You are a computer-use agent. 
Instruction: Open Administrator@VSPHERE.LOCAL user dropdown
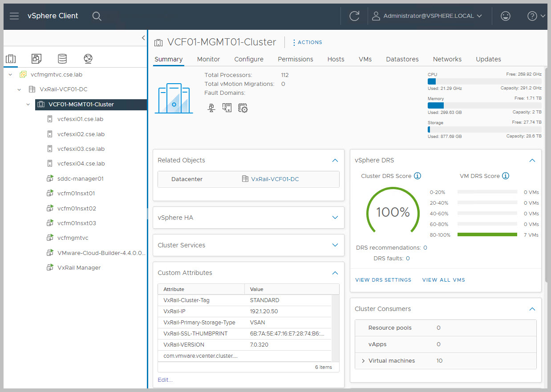coord(427,16)
